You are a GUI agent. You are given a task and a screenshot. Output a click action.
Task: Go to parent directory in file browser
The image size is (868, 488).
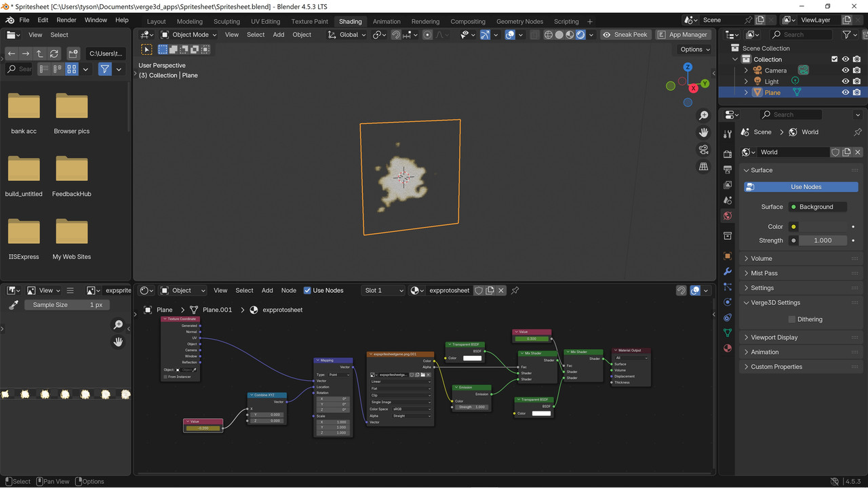pyautogui.click(x=39, y=54)
